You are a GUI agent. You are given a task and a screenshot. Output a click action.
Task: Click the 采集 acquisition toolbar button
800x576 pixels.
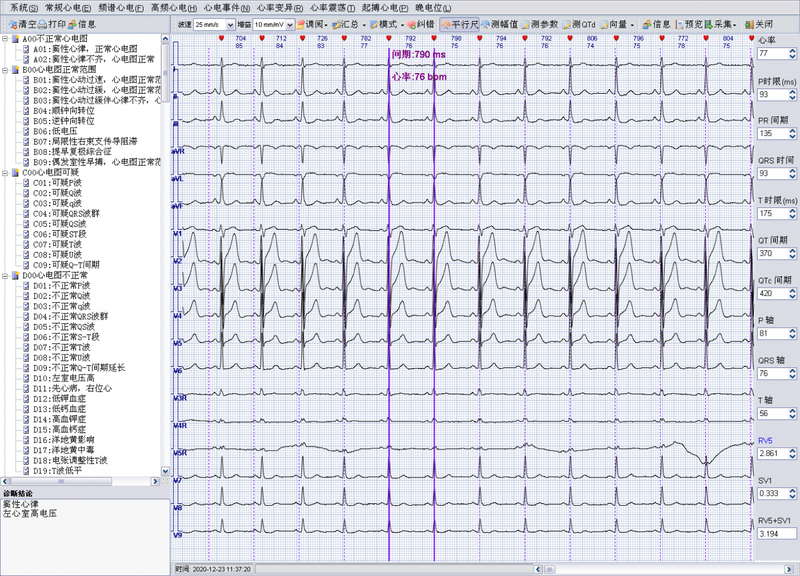point(721,24)
